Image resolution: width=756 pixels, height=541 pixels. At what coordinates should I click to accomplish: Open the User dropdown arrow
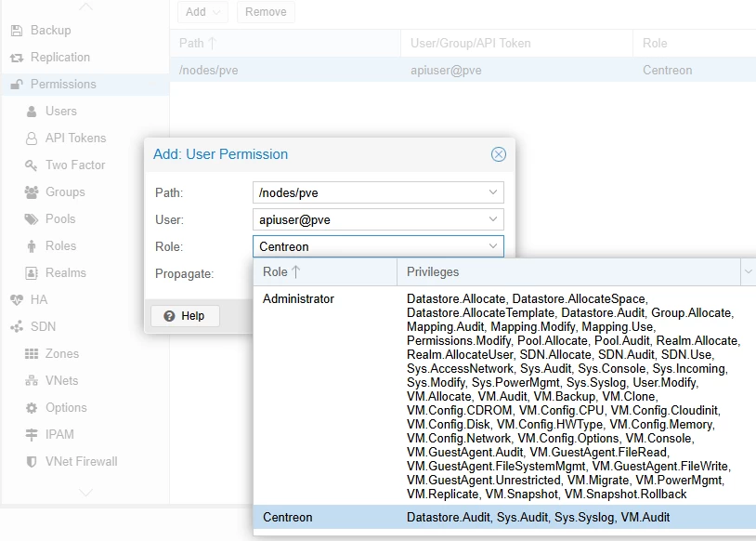pyautogui.click(x=493, y=219)
